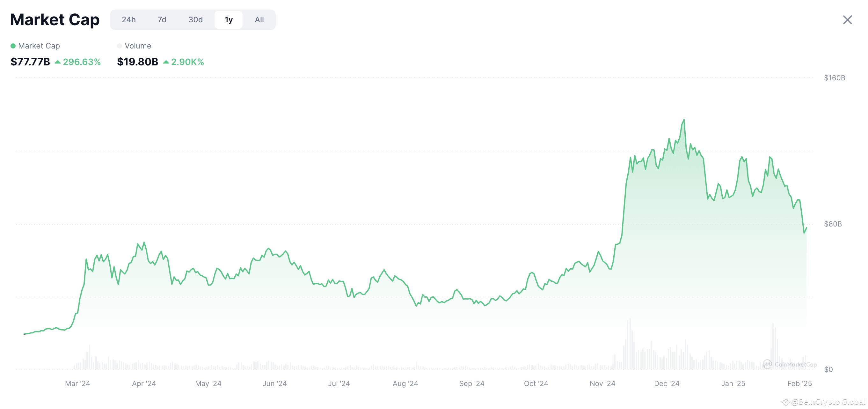Toggle the Volume series visibility
The image size is (868, 409).
coord(137,46)
